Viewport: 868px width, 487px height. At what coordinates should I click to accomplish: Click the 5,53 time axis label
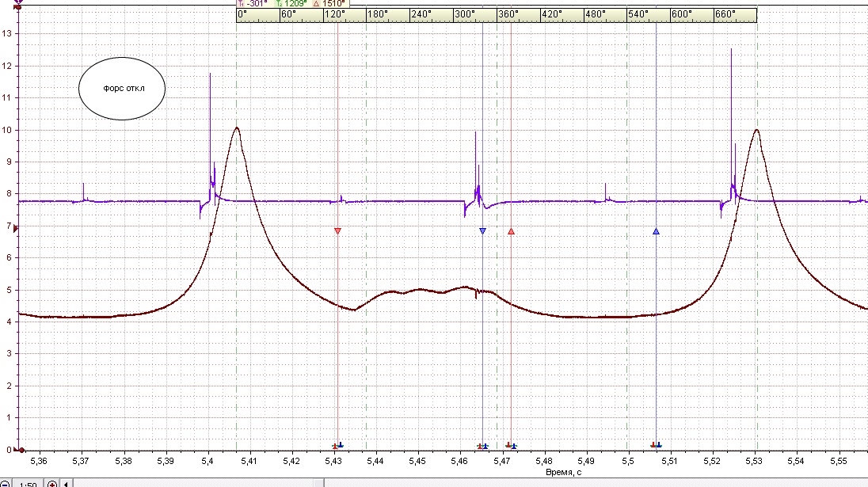click(755, 461)
